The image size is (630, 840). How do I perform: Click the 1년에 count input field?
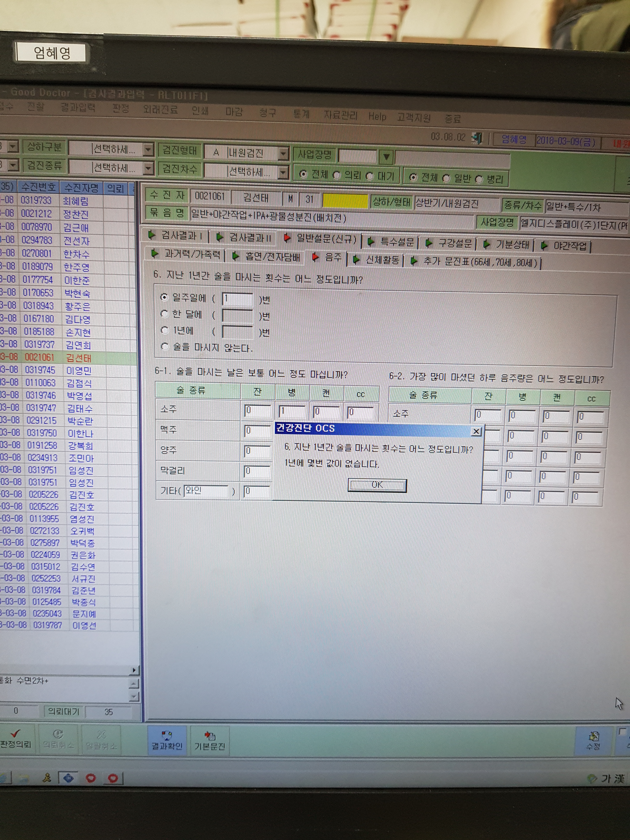pyautogui.click(x=237, y=331)
